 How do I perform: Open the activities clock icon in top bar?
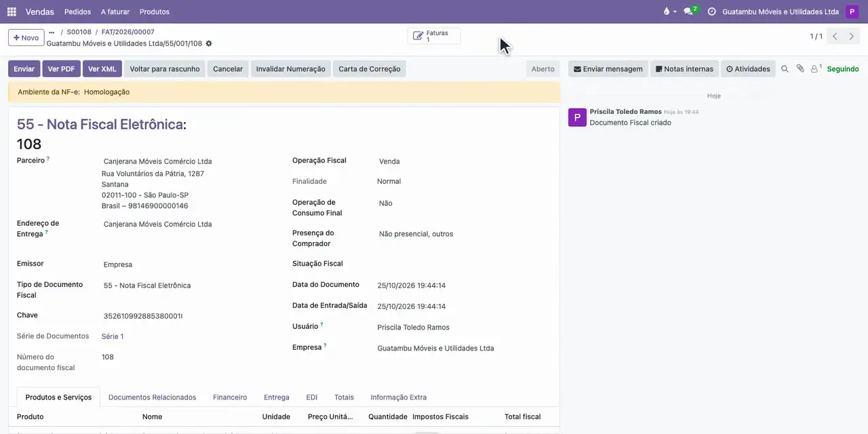(x=711, y=12)
